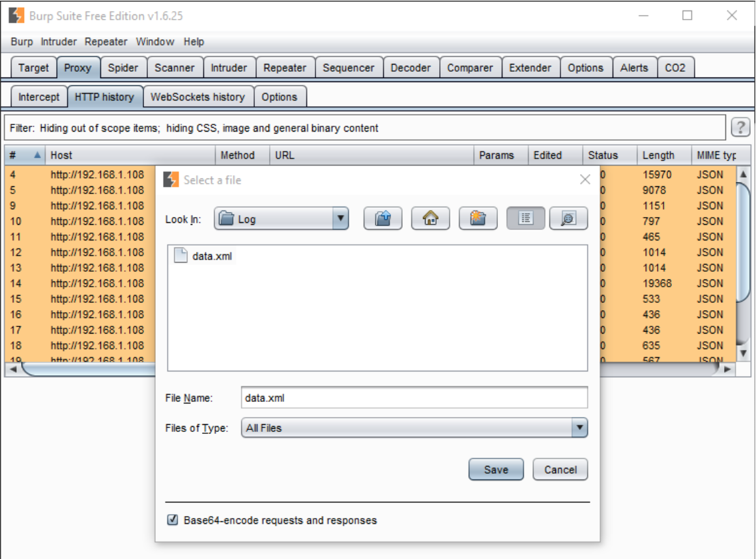Click Save button in file dialog

[496, 469]
